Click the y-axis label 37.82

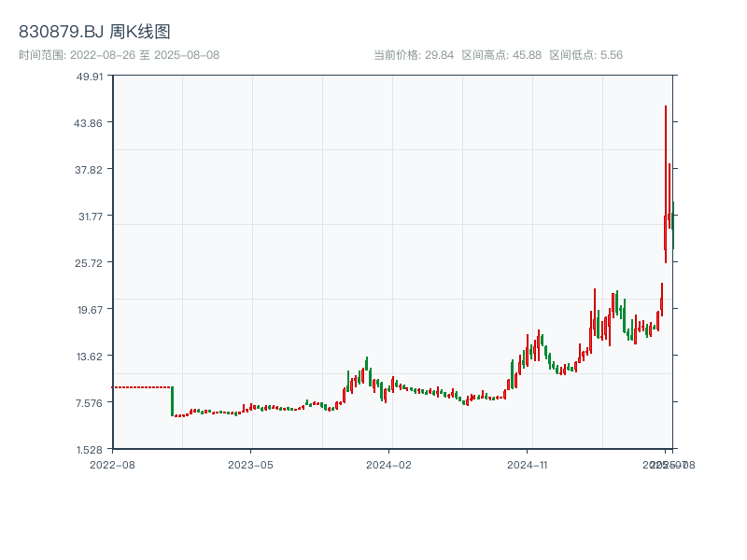[89, 170]
